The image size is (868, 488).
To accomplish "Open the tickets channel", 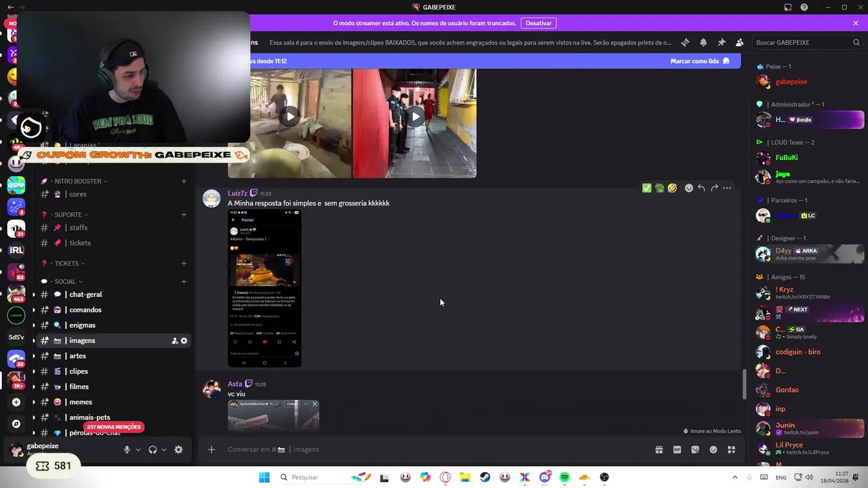I will point(114,243).
